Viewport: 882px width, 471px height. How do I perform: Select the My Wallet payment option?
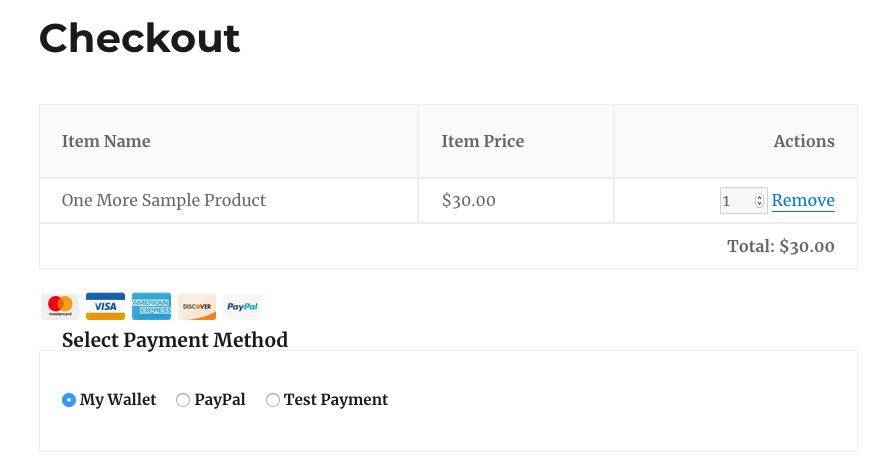[69, 400]
